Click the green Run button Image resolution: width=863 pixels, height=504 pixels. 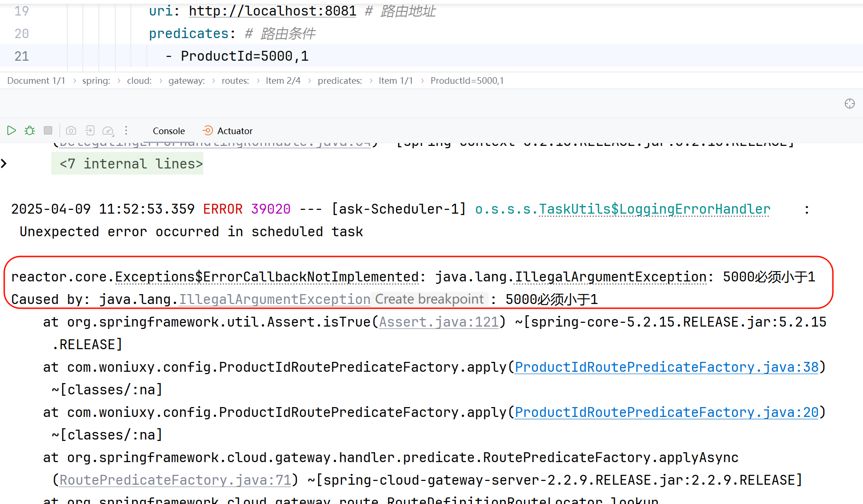[12, 130]
